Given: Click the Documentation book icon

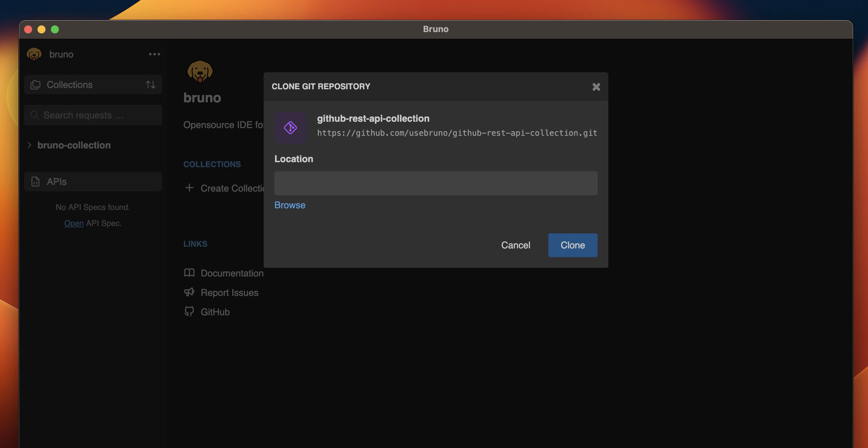Looking at the screenshot, I should tap(189, 272).
